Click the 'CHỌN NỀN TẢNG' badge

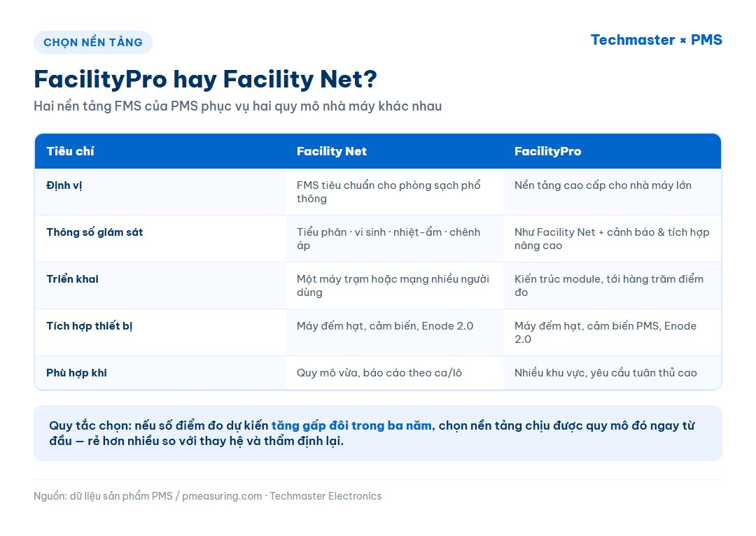93,43
